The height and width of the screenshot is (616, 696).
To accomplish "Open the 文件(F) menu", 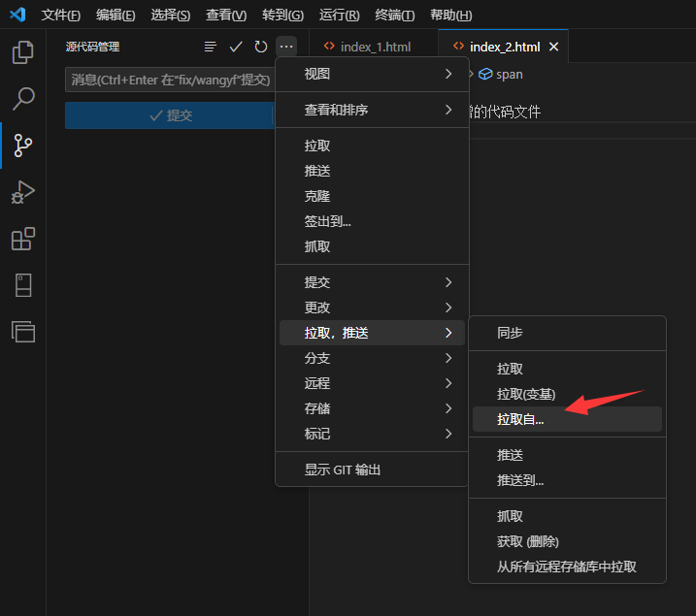I will 61,16.
